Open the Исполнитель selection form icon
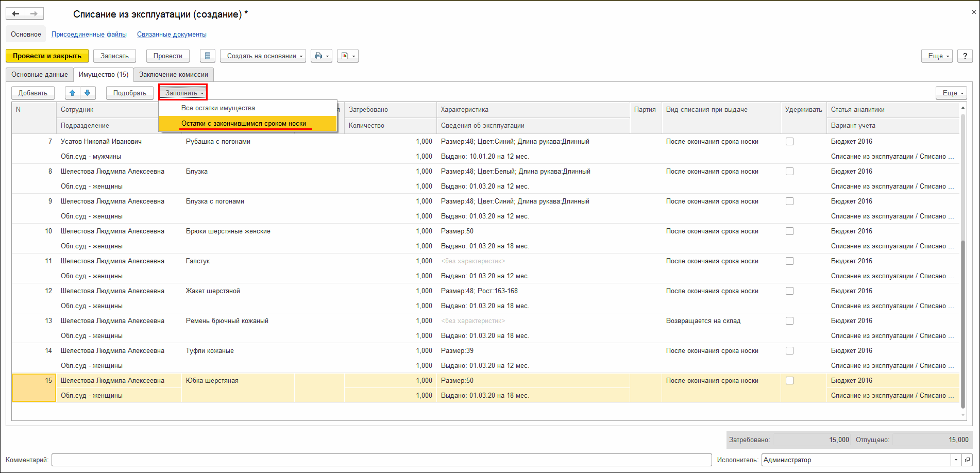The width and height of the screenshot is (980, 473). [x=967, y=460]
